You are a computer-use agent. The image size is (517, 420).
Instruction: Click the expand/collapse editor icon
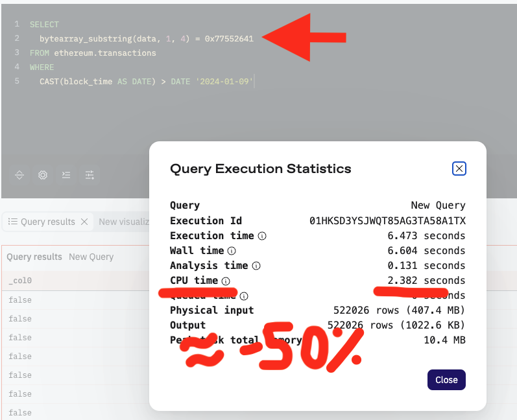pos(19,175)
